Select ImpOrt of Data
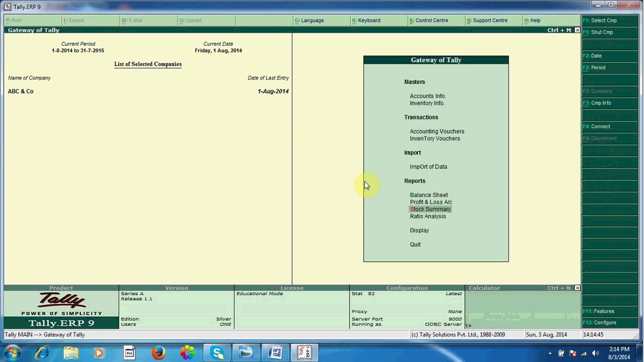Viewport: 644px width, 362px height. pyautogui.click(x=428, y=167)
